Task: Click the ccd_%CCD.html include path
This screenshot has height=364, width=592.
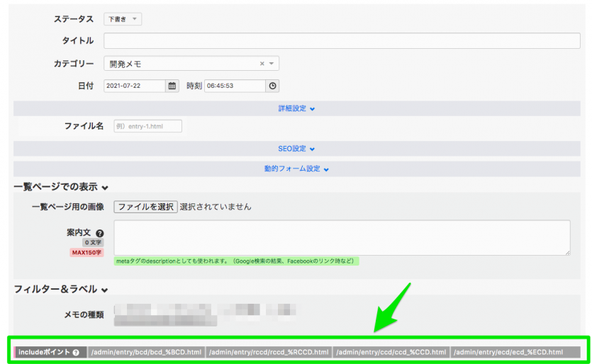Action: point(392,353)
